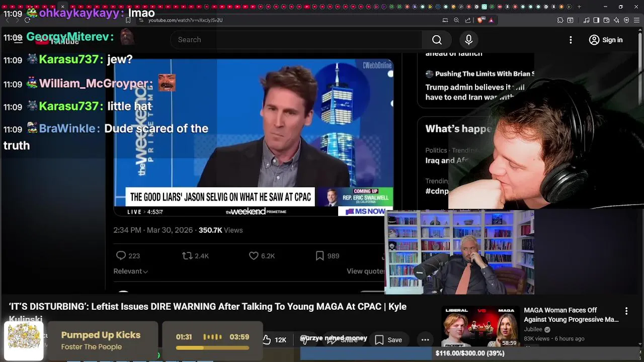Click the Pumped Up Kicks progress bar
The image size is (644, 362).
click(x=212, y=348)
